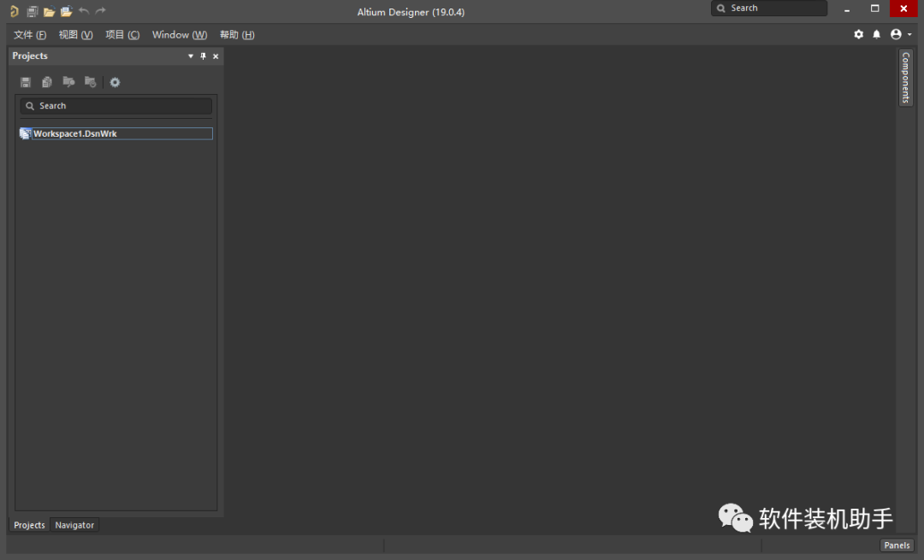Click the Panels button in status bar
The image size is (924, 560).
pyautogui.click(x=897, y=545)
